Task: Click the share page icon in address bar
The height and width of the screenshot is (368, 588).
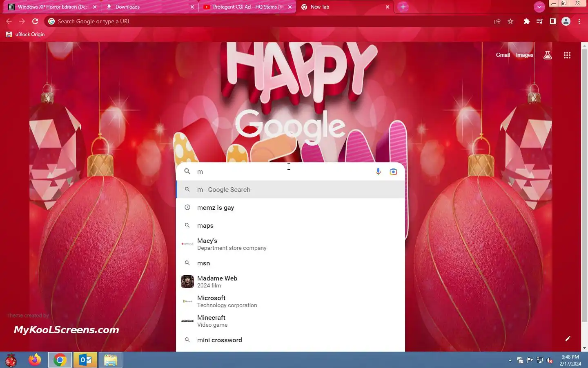Action: pyautogui.click(x=497, y=22)
